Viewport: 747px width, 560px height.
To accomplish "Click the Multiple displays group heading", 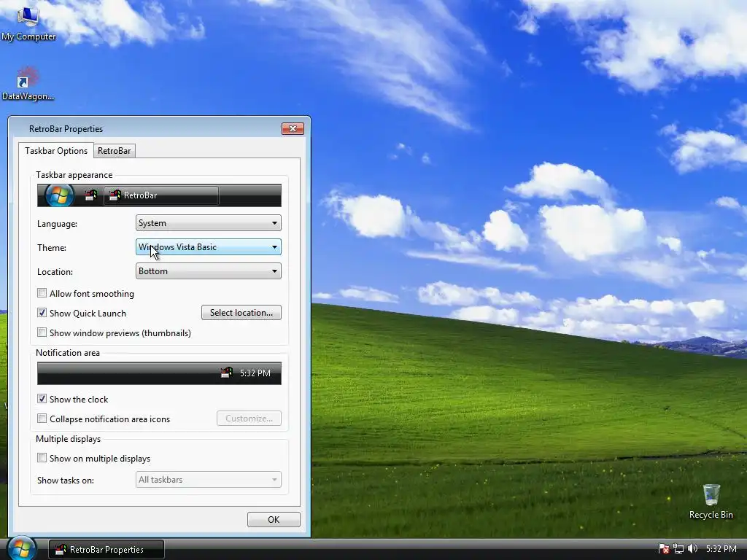I will (68, 439).
